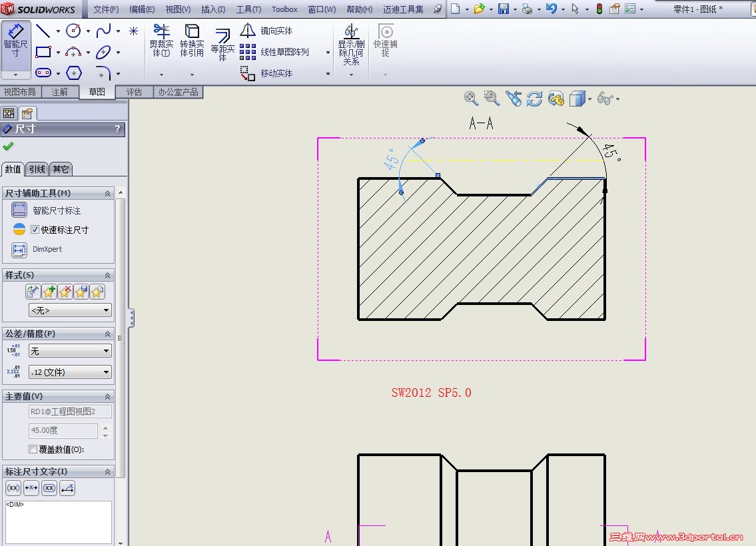Collapse the 公差/精度 section
The width and height of the screenshot is (756, 546).
click(107, 334)
